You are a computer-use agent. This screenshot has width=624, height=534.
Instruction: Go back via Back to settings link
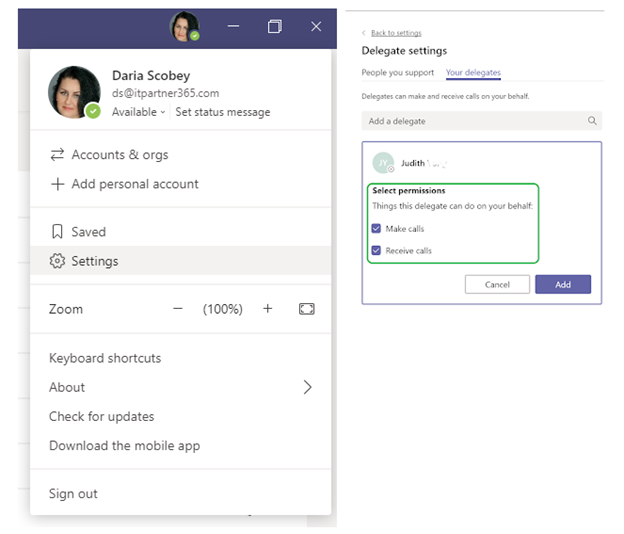point(395,33)
